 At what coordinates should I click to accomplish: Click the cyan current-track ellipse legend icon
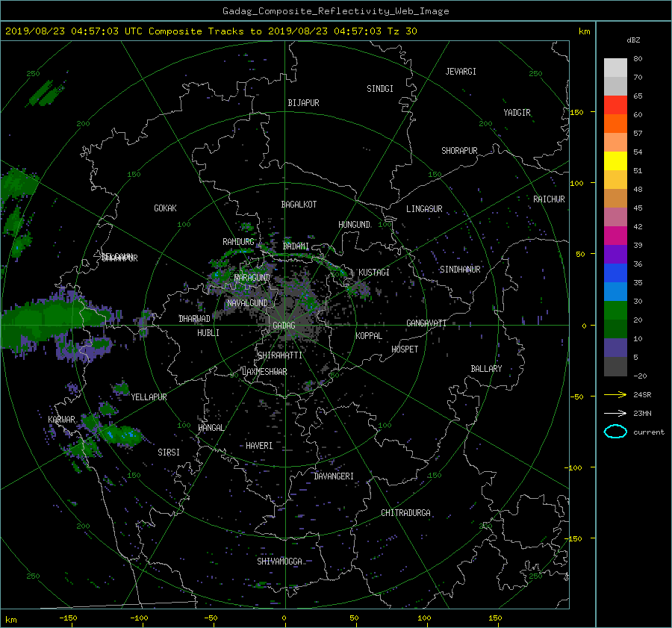pos(615,432)
